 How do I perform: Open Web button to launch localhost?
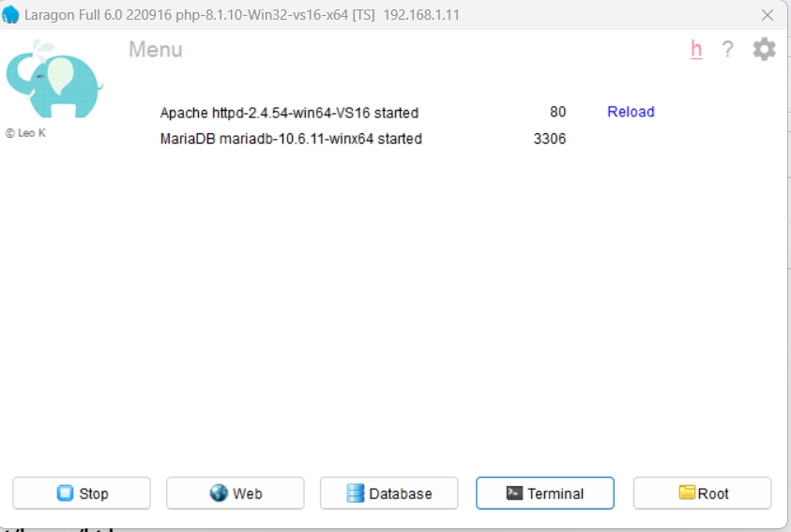click(x=236, y=494)
